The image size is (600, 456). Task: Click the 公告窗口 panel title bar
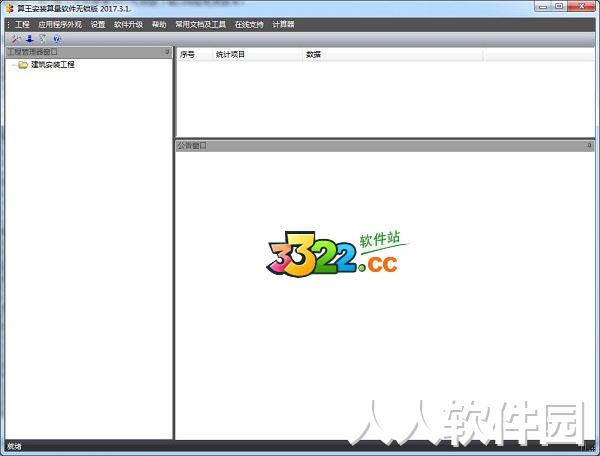coord(385,146)
